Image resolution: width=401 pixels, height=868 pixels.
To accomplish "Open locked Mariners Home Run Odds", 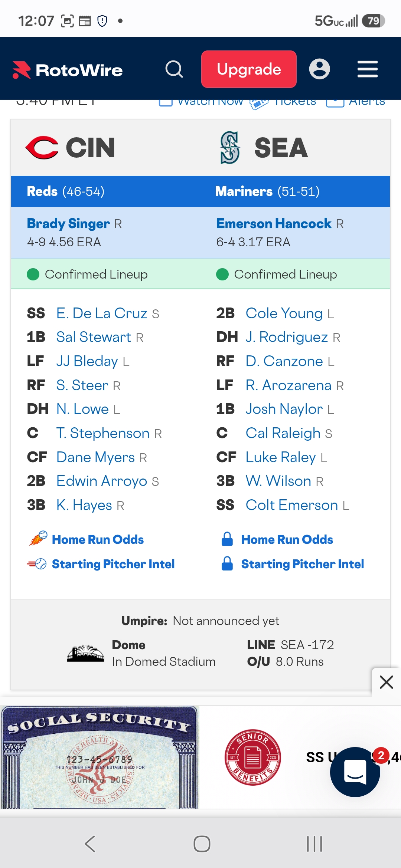I will click(x=287, y=539).
